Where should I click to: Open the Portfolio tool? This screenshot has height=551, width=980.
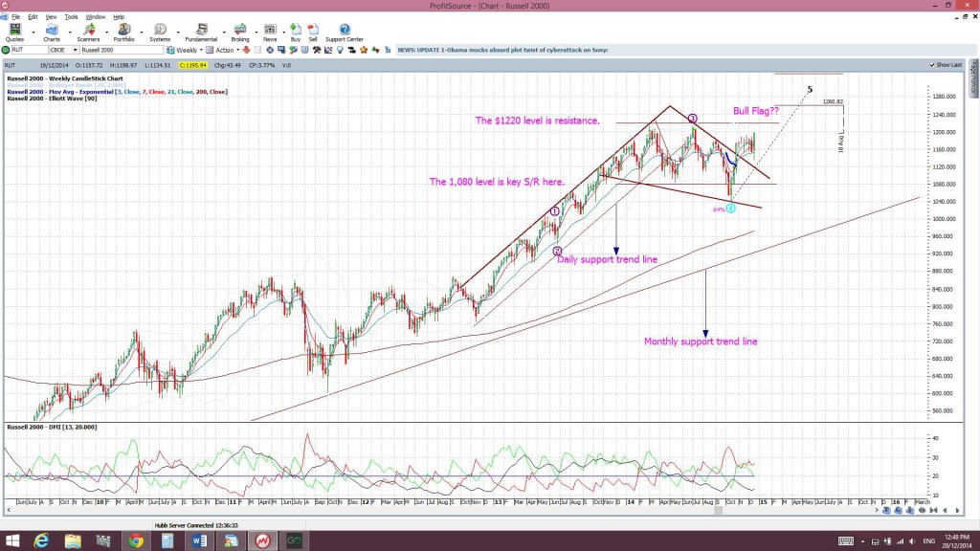coord(123,33)
